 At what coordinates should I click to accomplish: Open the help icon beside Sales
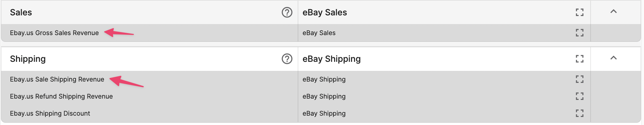tap(287, 12)
